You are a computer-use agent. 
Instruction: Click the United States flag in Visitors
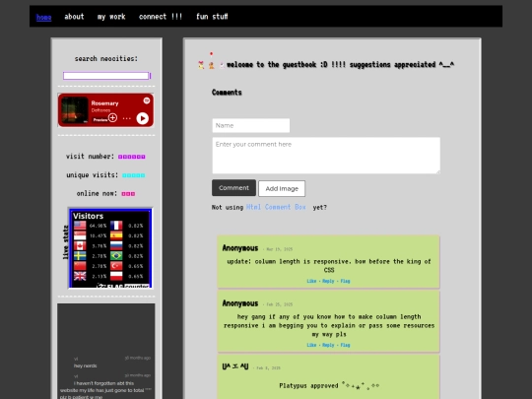(80, 226)
